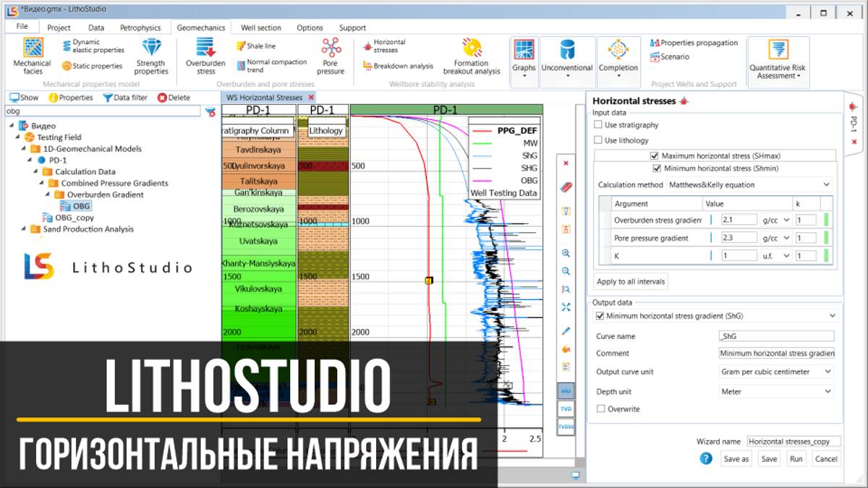
Task: Change the Overburden stress gradient unit dropdown
Action: pyautogui.click(x=776, y=220)
